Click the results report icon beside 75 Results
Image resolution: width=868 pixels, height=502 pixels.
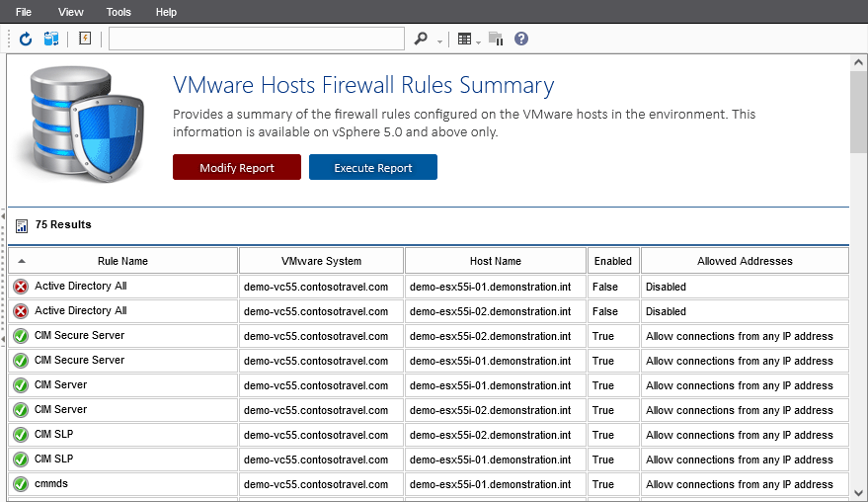click(x=22, y=225)
